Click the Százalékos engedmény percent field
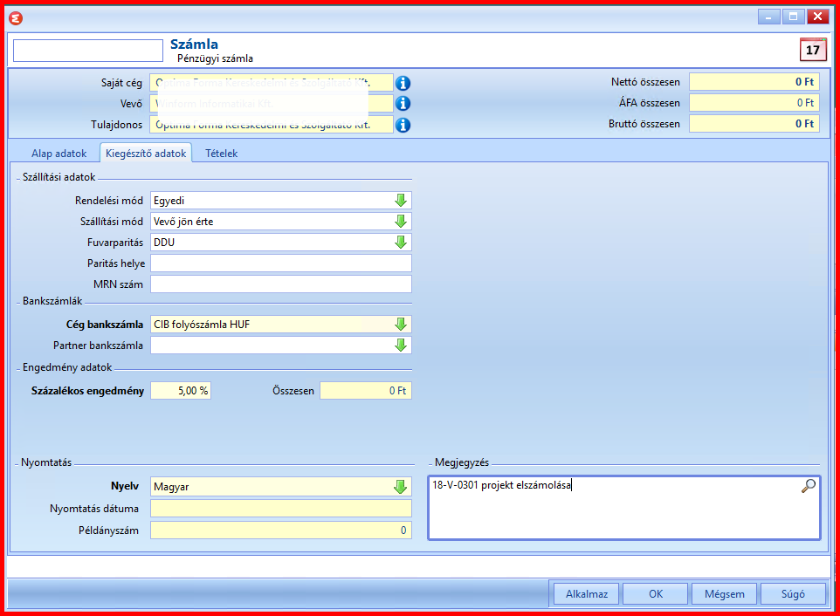Image resolution: width=840 pixels, height=616 pixels. pos(181,391)
